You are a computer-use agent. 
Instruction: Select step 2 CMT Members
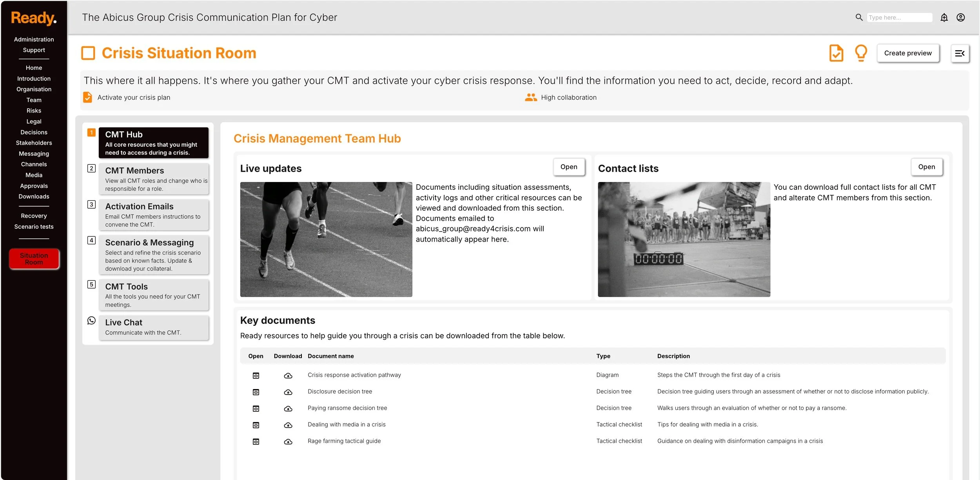[154, 179]
